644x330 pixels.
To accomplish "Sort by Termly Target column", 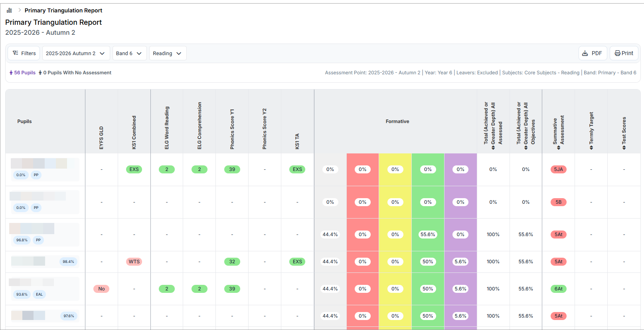I will point(591,132).
